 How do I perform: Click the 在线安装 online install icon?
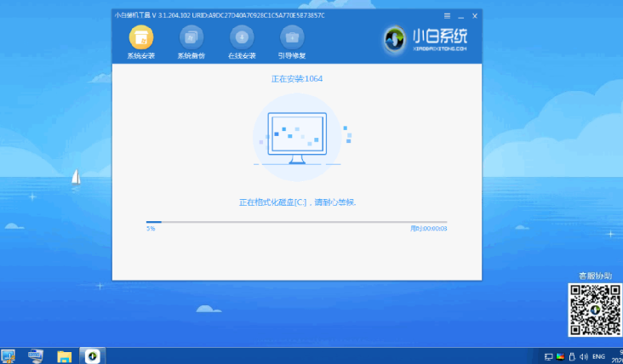pyautogui.click(x=242, y=43)
